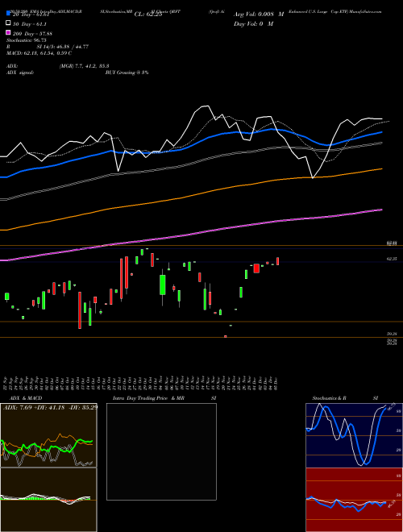Click the large green candlestick mid-chart

tap(163, 285)
